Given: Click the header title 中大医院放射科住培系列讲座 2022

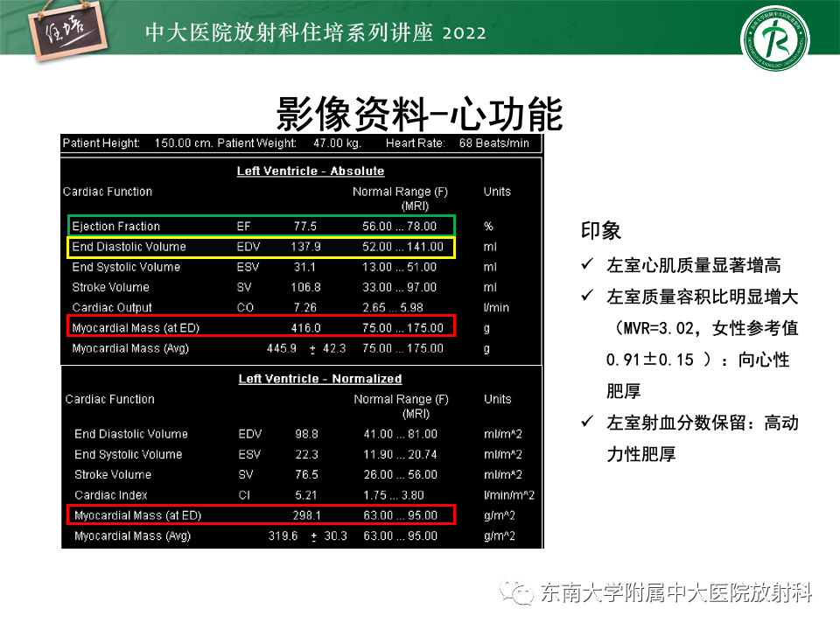Looking at the screenshot, I should (316, 32).
